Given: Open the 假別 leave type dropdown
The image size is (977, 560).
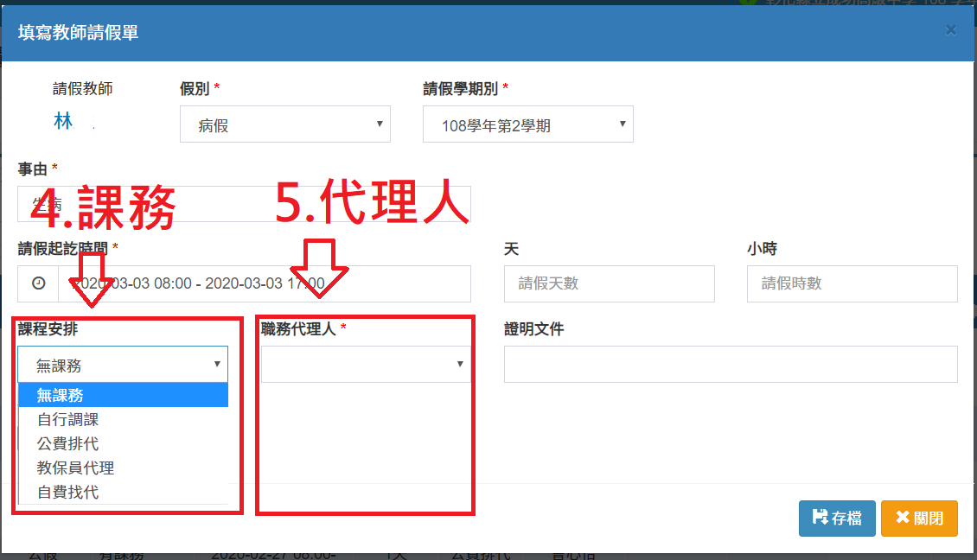Looking at the screenshot, I should point(284,124).
